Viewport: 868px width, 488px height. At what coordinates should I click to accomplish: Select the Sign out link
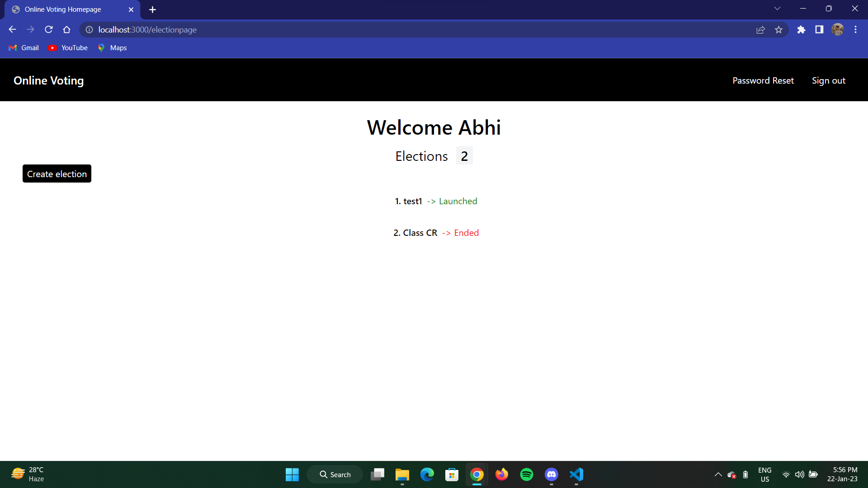[x=829, y=80]
